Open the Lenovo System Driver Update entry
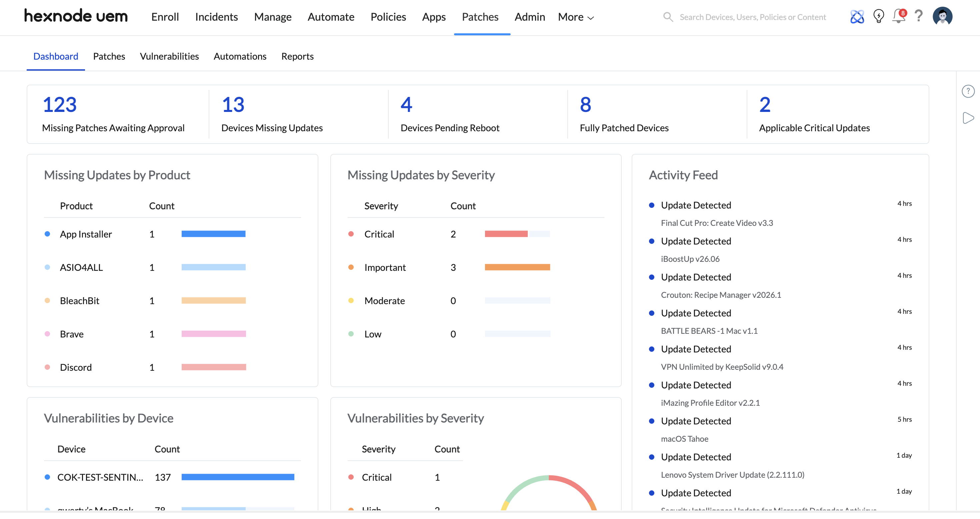The width and height of the screenshot is (980, 519). [732, 475]
